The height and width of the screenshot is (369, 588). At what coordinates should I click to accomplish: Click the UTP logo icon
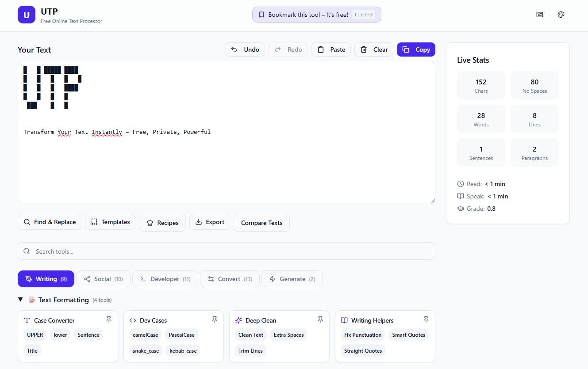[x=26, y=15]
